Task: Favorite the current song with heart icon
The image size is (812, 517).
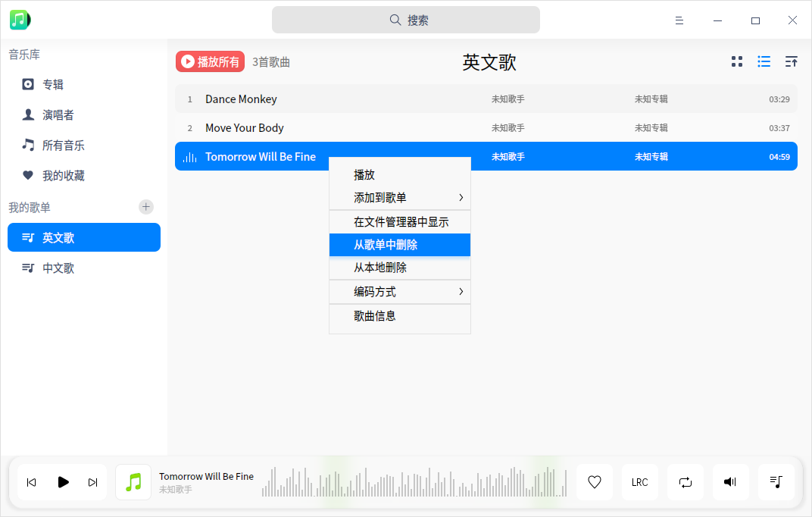Action: (x=595, y=482)
